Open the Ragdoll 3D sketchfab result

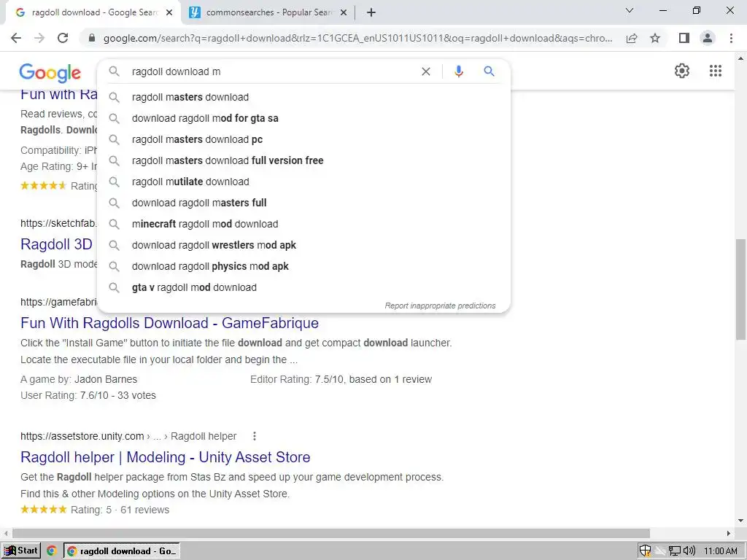coord(56,244)
